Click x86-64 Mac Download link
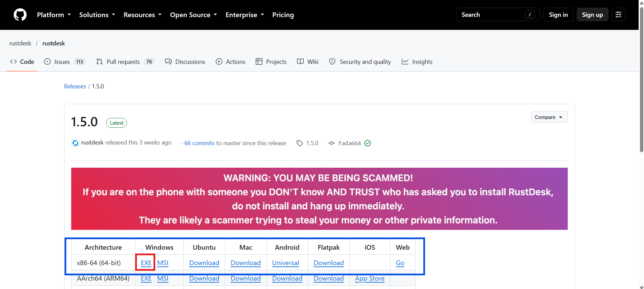The width and height of the screenshot is (644, 289). (x=246, y=263)
